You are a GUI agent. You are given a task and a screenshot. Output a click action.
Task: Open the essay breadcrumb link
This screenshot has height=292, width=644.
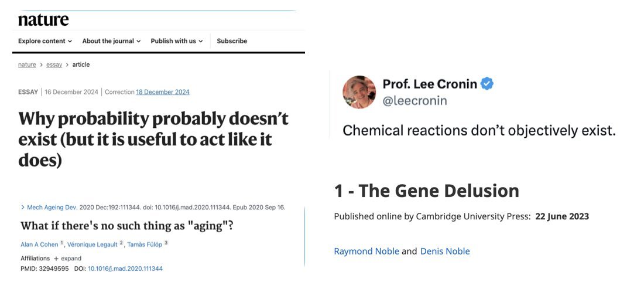54,64
